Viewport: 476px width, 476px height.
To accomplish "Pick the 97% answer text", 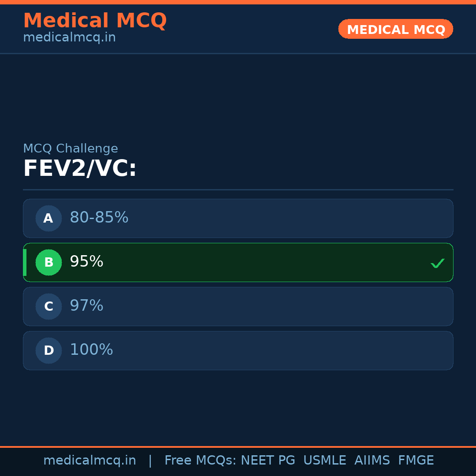I will [x=86, y=306].
